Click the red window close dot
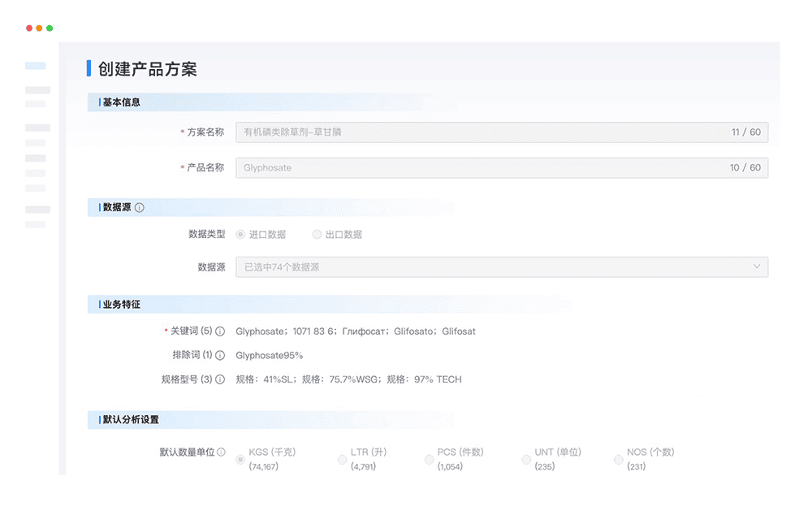The height and width of the screenshot is (511, 812). (x=29, y=28)
